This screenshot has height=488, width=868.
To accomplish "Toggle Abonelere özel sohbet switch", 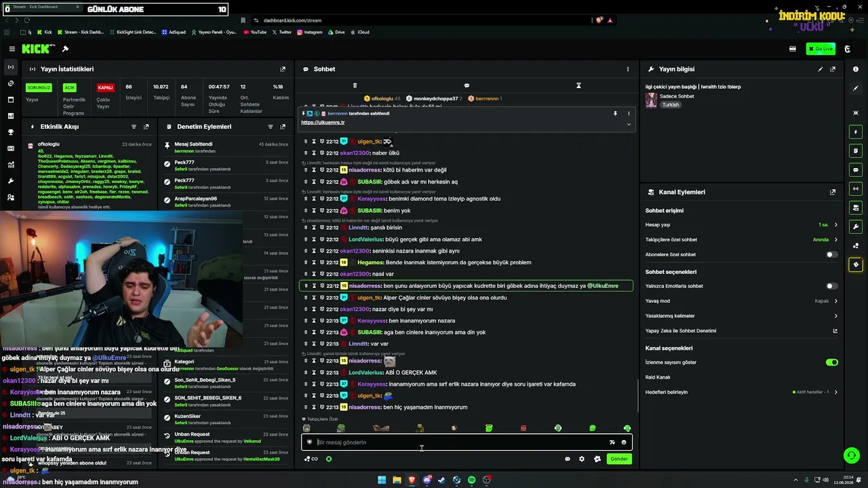I will click(x=831, y=255).
